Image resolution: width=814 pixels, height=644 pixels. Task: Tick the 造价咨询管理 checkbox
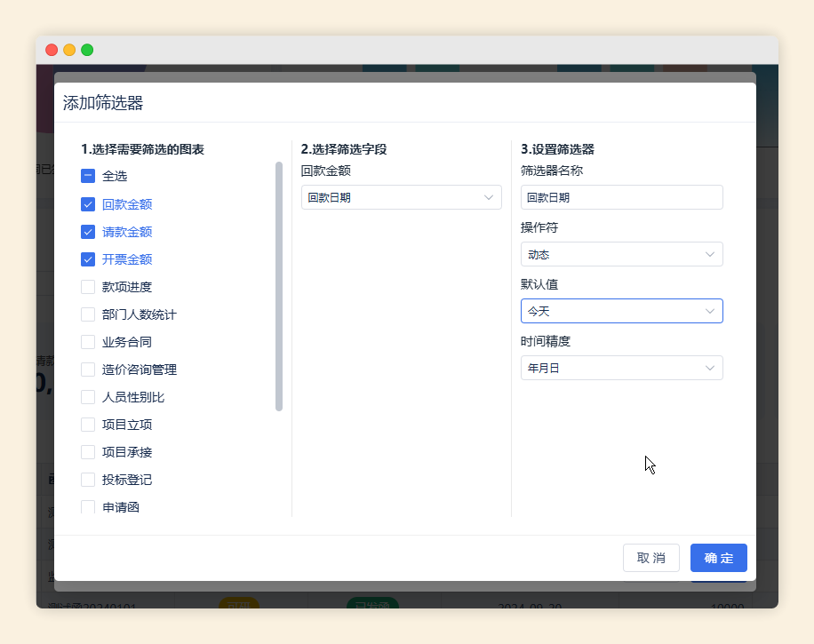pos(88,370)
